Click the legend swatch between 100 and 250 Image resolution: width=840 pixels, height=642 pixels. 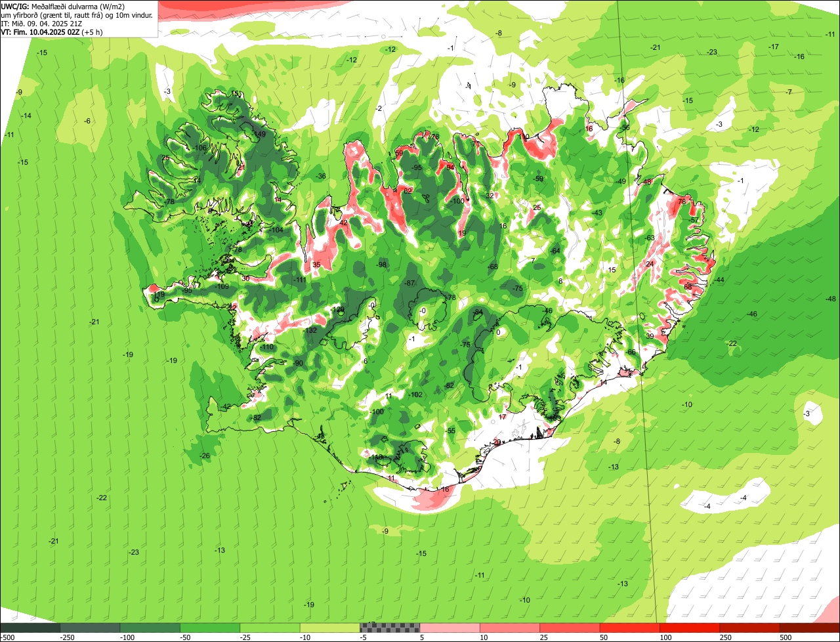(x=690, y=628)
